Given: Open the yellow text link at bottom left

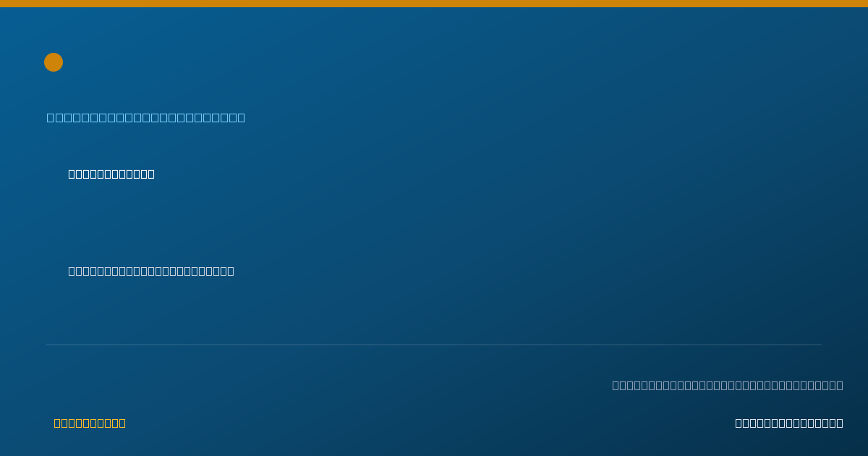Looking at the screenshot, I should pos(90,423).
